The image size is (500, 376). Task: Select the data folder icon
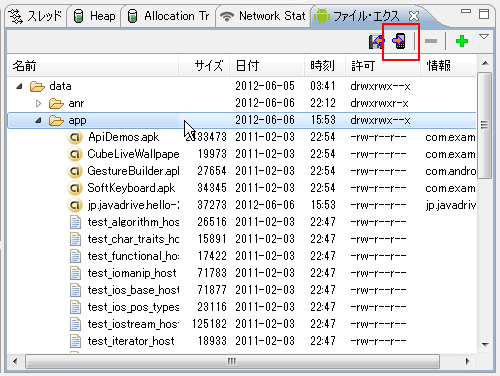37,86
